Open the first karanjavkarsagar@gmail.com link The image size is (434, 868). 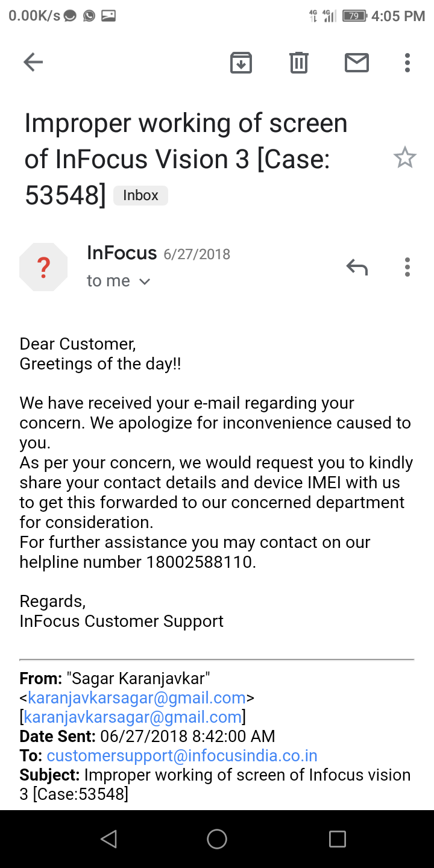[x=137, y=698]
